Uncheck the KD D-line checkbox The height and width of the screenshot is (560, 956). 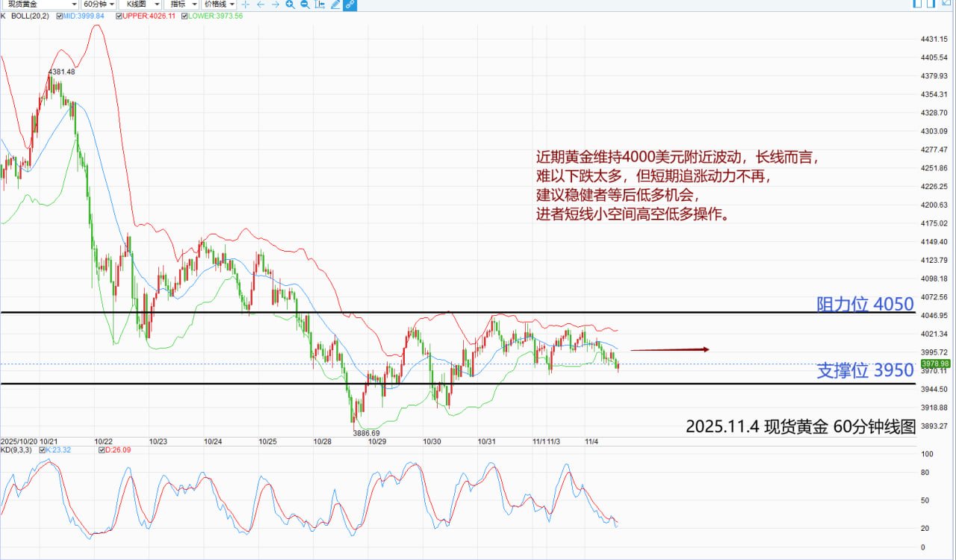[103, 450]
